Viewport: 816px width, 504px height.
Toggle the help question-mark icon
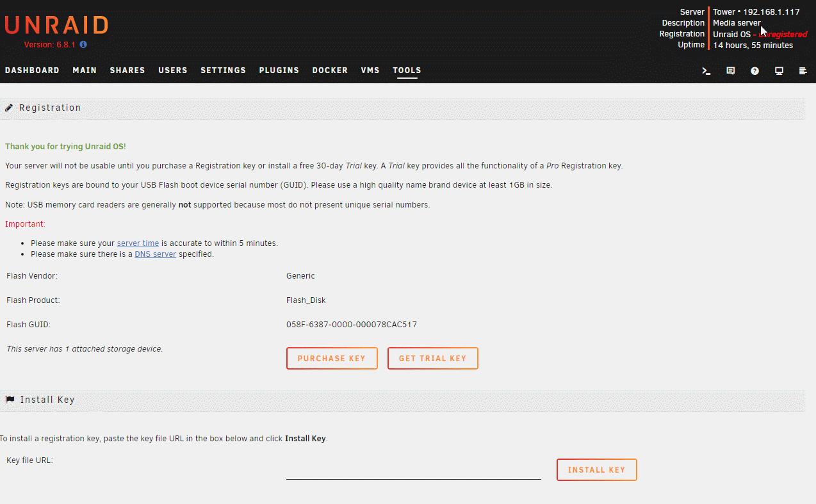tap(755, 71)
